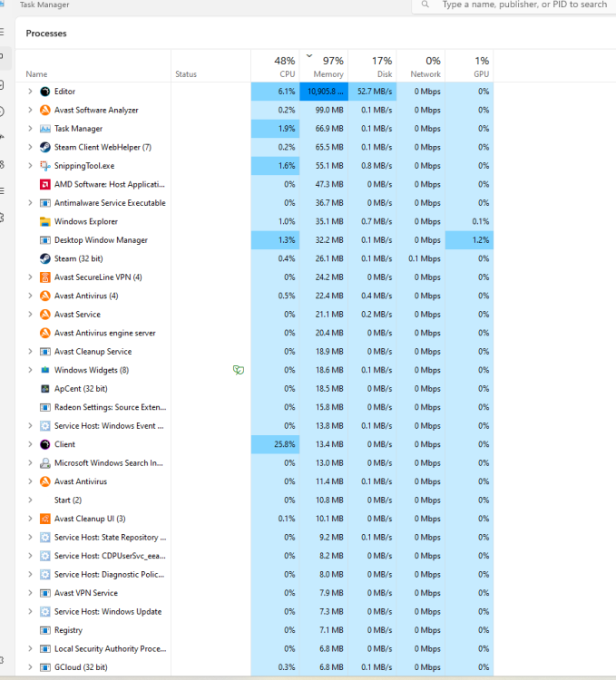This screenshot has width=616, height=680.
Task: Click the Antimalware Service Executable icon
Action: (45, 203)
